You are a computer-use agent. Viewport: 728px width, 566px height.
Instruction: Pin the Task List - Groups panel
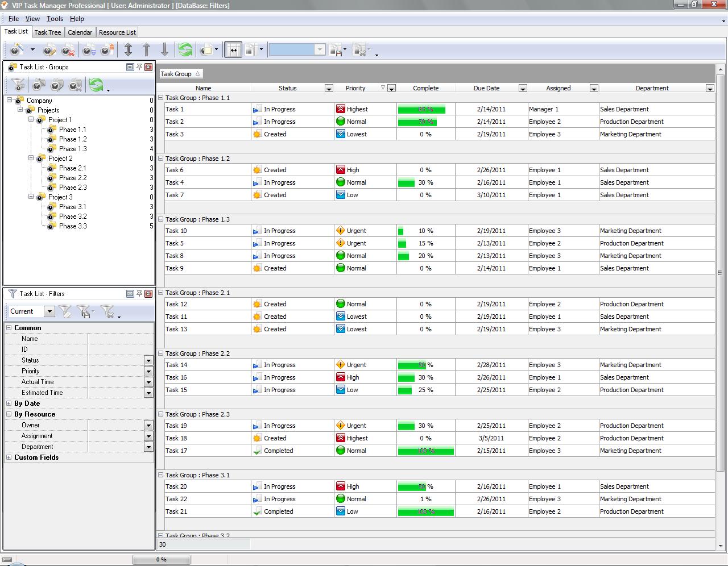139,67
